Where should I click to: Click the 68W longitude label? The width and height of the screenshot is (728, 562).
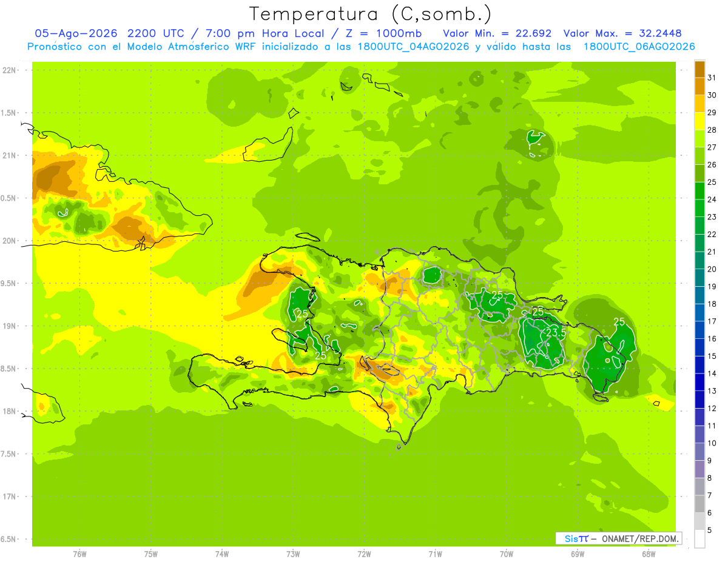(649, 554)
